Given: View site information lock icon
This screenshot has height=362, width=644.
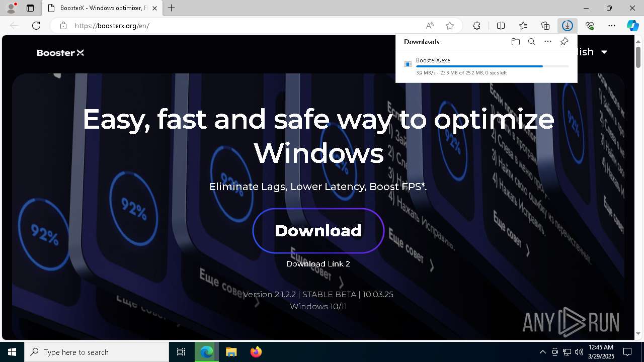Looking at the screenshot, I should pyautogui.click(x=63, y=26).
